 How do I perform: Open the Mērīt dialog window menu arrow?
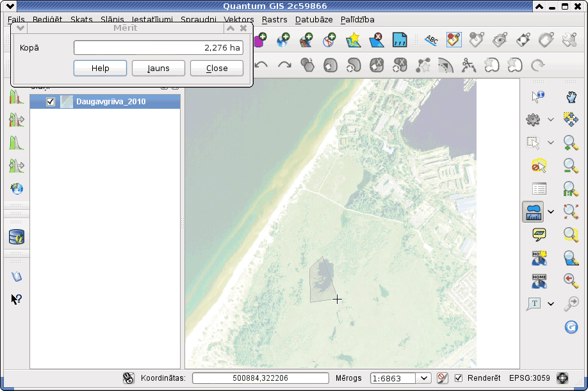(20, 28)
